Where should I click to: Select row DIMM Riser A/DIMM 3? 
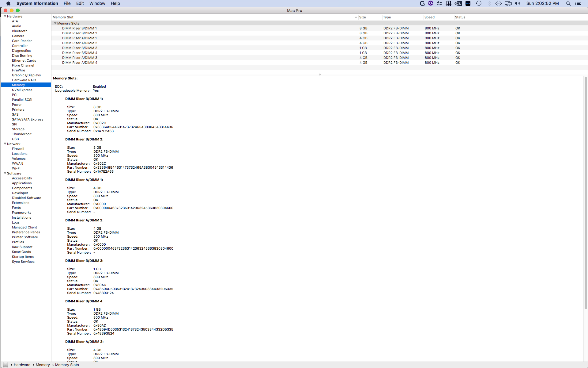(319, 58)
